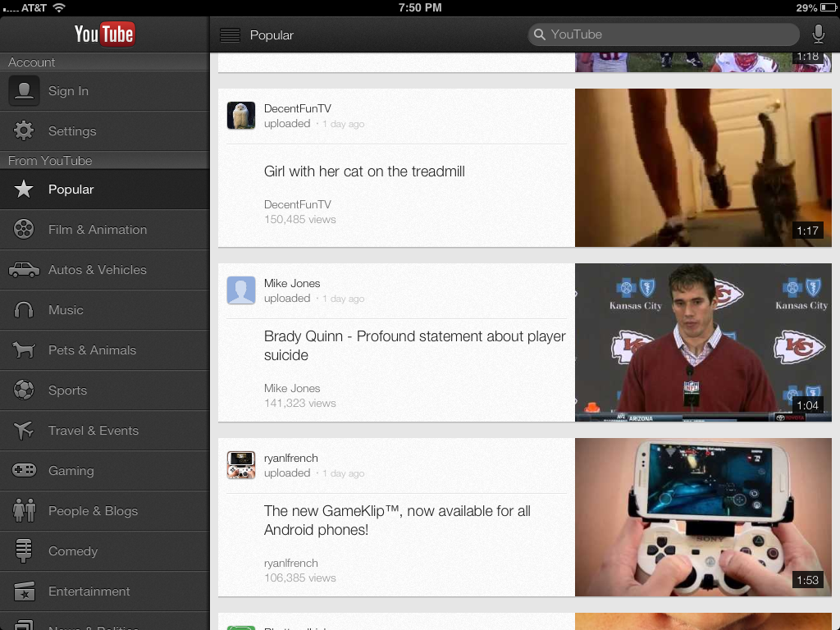
Task: Tap the 1:53 duration badge
Action: pos(807,580)
